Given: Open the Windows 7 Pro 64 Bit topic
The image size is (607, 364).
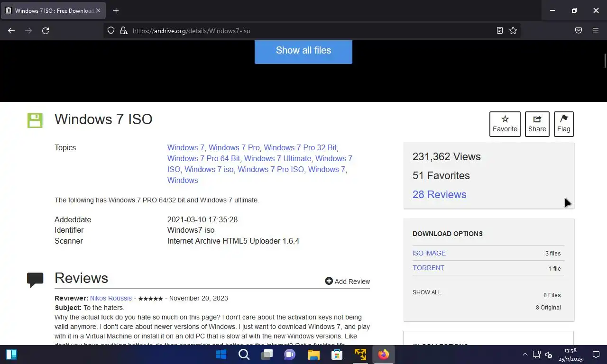Looking at the screenshot, I should 203,158.
